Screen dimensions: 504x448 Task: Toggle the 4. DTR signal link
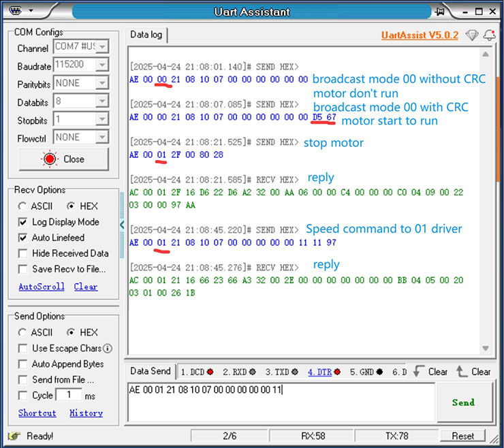[319, 372]
